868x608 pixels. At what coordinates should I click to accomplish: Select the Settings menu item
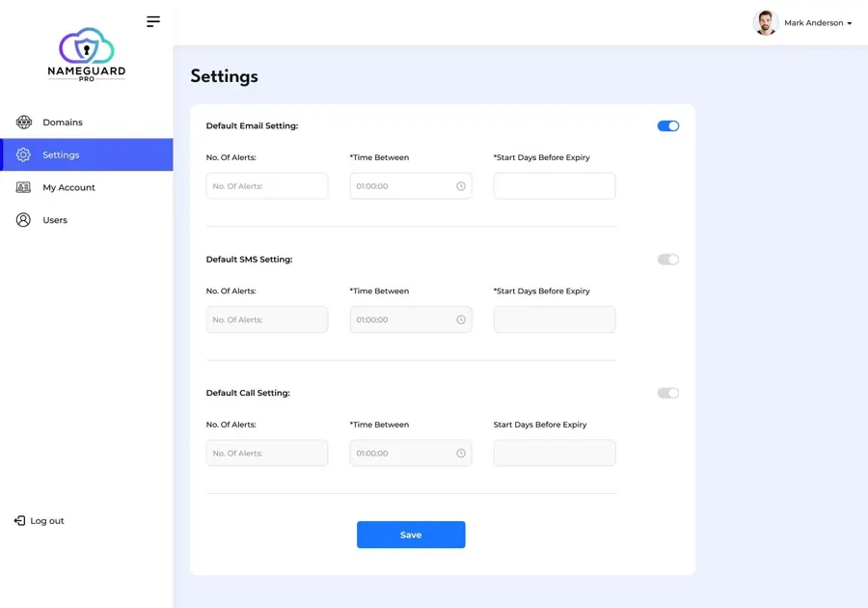click(87, 154)
